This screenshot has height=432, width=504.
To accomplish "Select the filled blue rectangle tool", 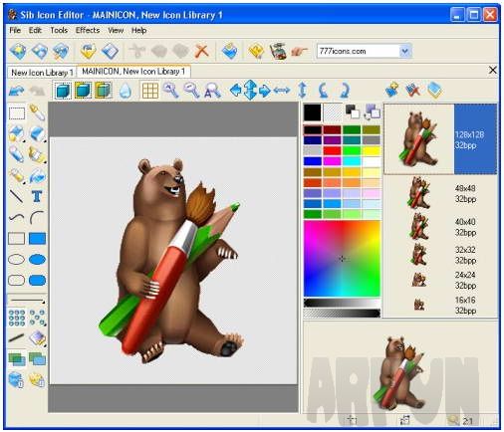I will (x=37, y=239).
